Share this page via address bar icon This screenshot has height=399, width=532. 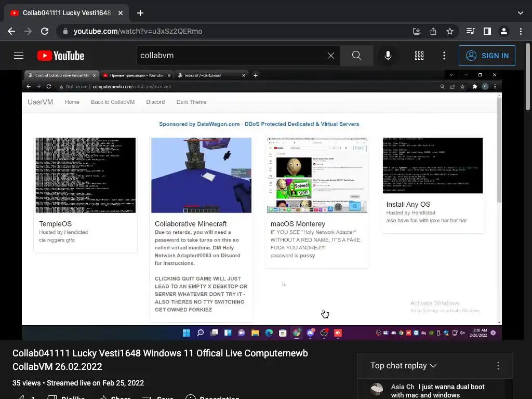[433, 31]
